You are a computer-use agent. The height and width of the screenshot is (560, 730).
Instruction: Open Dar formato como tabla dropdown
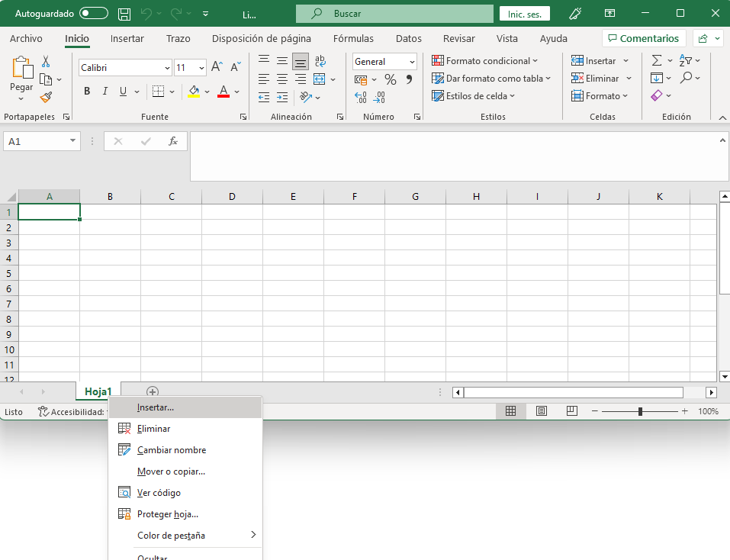coord(491,79)
